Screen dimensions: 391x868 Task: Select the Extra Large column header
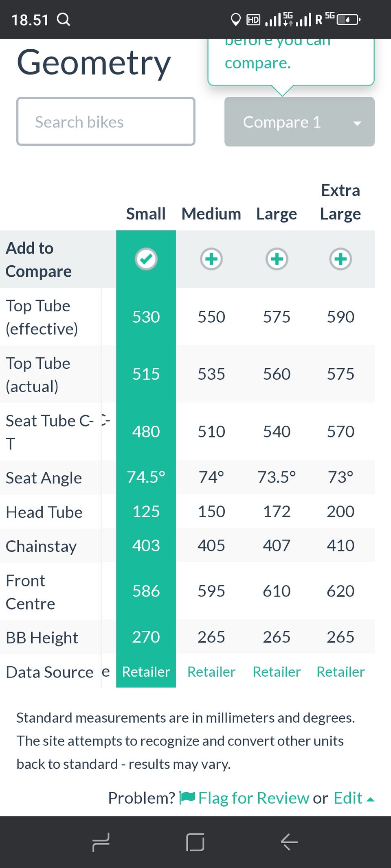coord(340,202)
